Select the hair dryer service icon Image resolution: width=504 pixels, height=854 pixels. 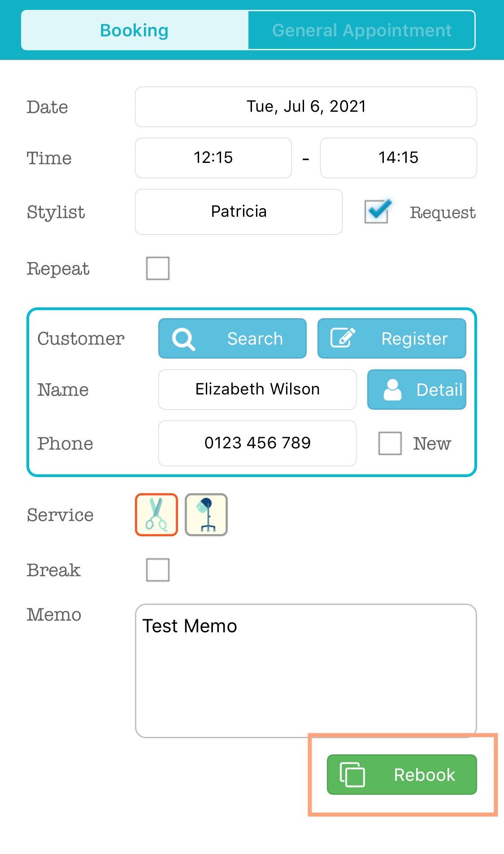pyautogui.click(x=206, y=515)
